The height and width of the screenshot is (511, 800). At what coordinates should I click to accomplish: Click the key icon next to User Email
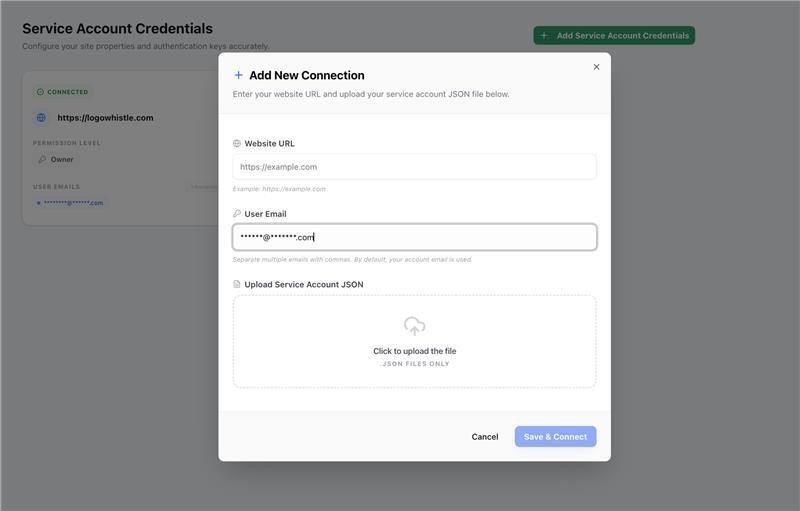pos(237,214)
